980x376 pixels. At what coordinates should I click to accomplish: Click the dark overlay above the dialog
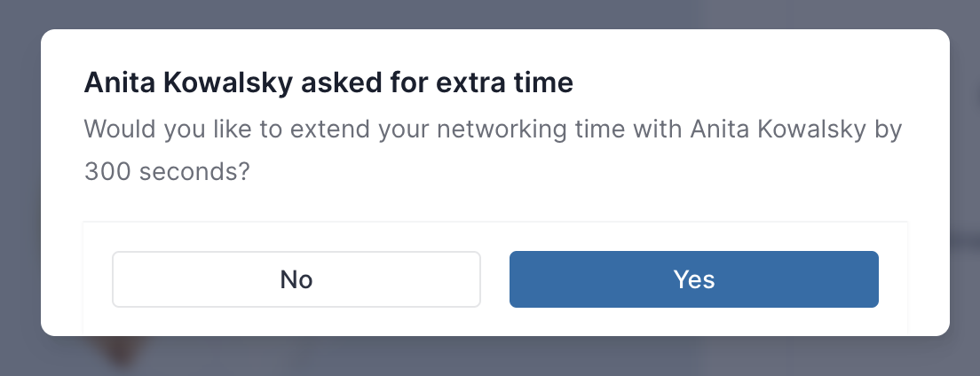coord(490,13)
